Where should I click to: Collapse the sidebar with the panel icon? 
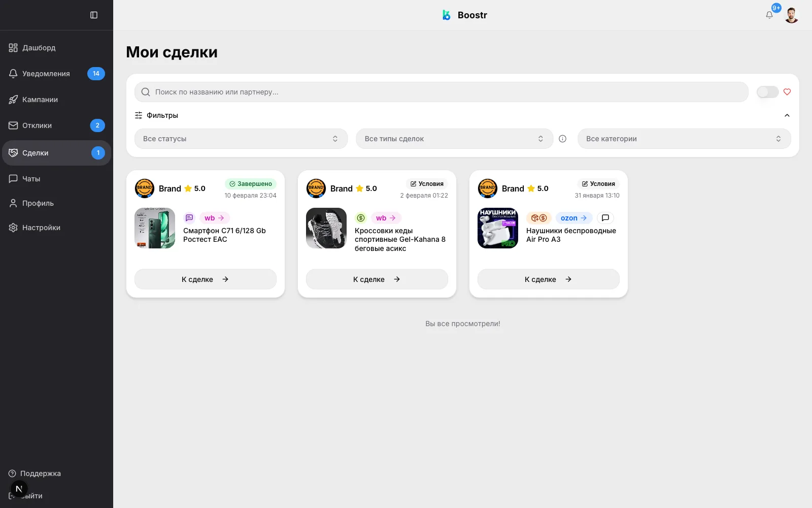pos(94,15)
